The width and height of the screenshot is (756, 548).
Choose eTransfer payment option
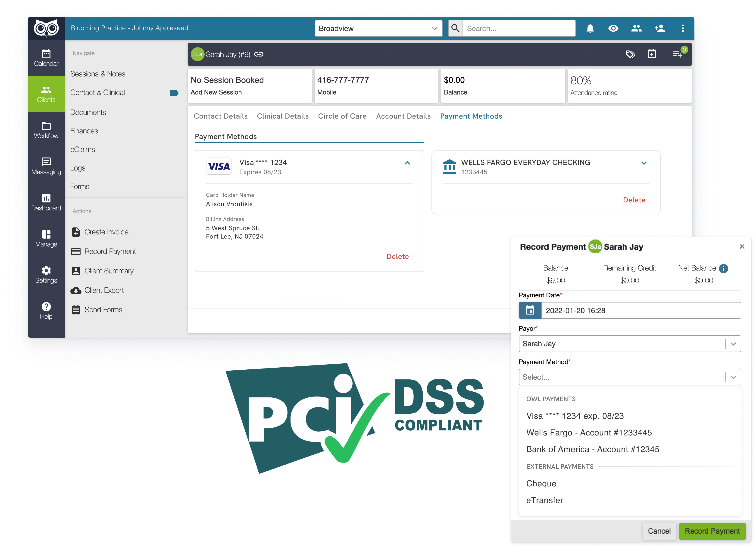544,500
